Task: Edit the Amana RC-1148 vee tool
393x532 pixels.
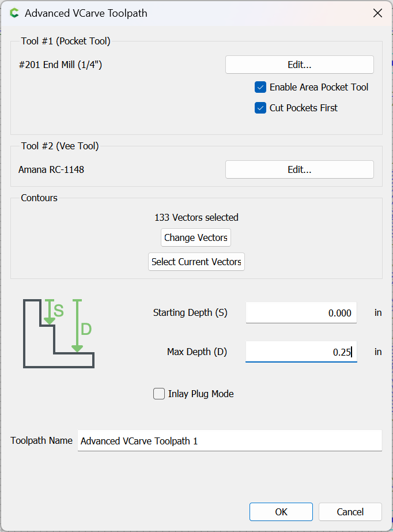Action: tap(299, 169)
